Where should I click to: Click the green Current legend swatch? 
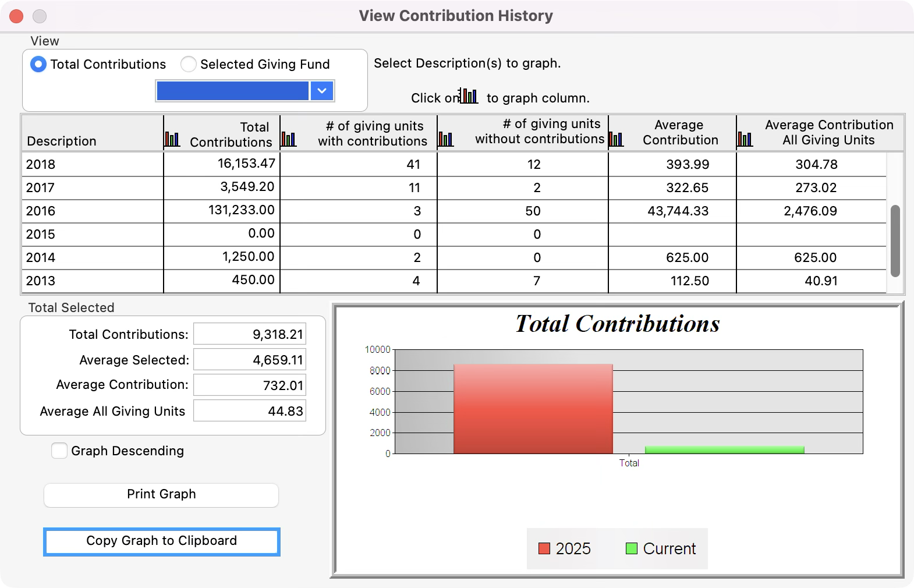click(x=632, y=548)
